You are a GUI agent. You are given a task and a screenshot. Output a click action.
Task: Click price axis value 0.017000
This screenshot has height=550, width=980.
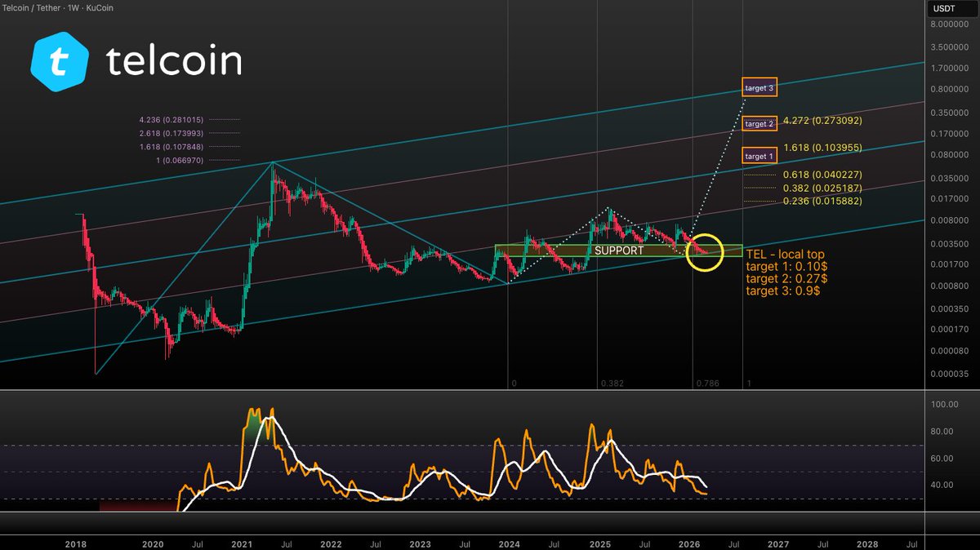coord(949,198)
